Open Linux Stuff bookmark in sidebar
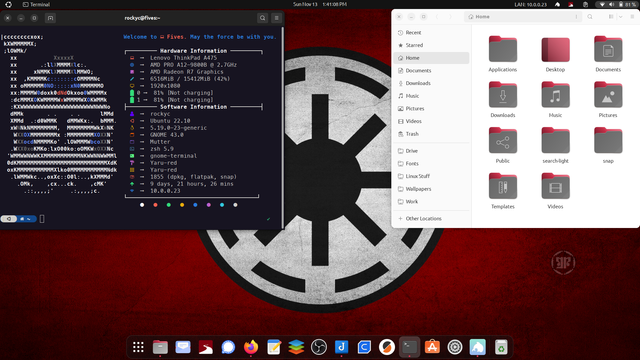Screen dimensions: 640x360 (431, 176)
